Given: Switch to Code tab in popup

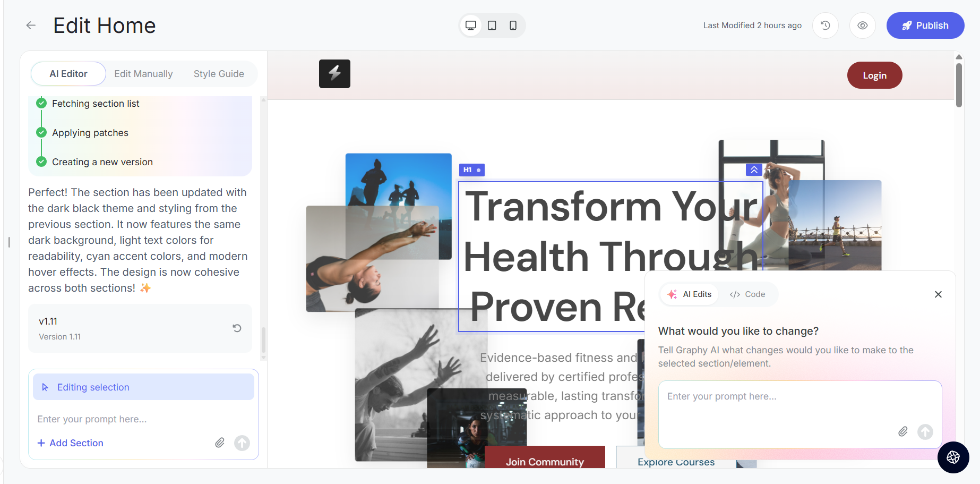Looking at the screenshot, I should coord(747,294).
